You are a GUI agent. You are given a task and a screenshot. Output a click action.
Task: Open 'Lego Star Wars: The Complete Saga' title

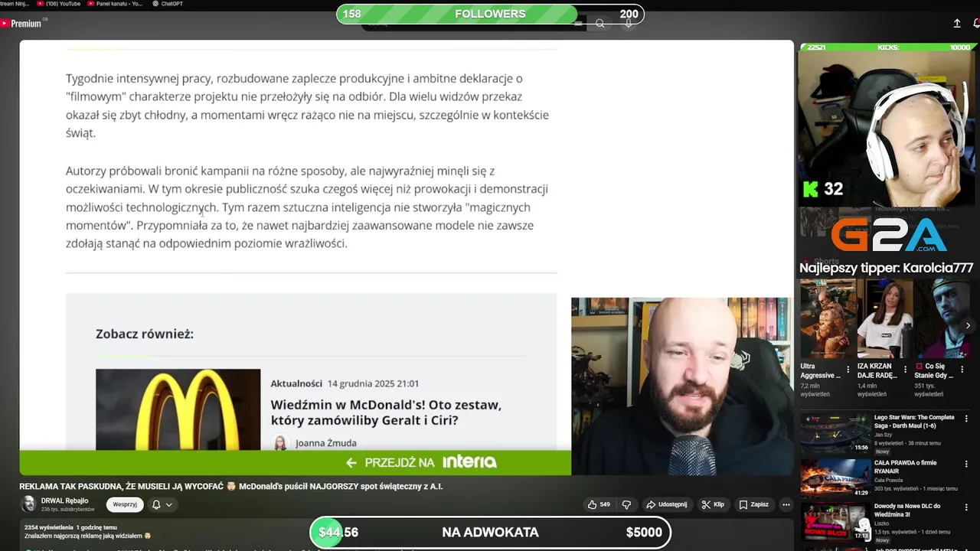[x=914, y=422]
